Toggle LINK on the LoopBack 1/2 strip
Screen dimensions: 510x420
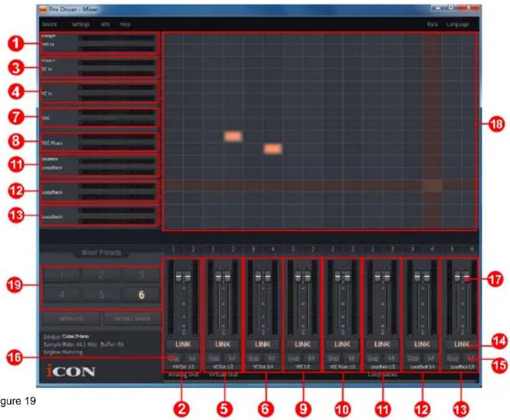(x=382, y=344)
